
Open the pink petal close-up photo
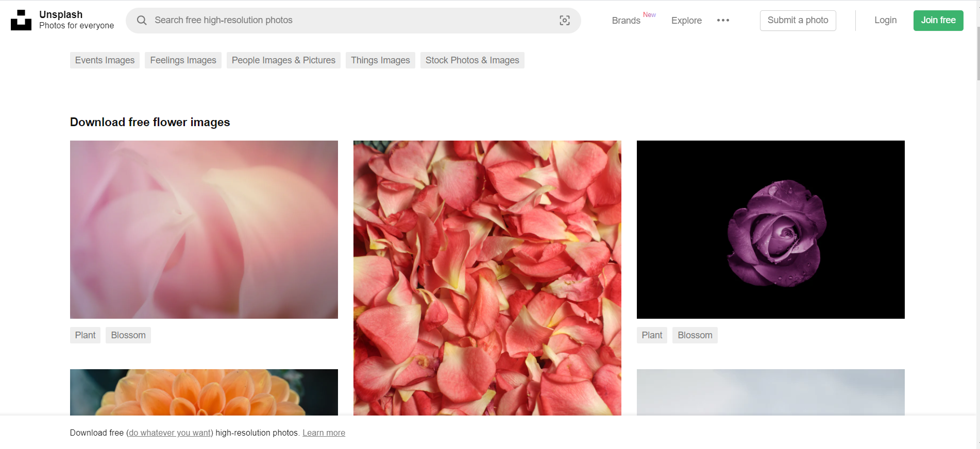(x=204, y=230)
